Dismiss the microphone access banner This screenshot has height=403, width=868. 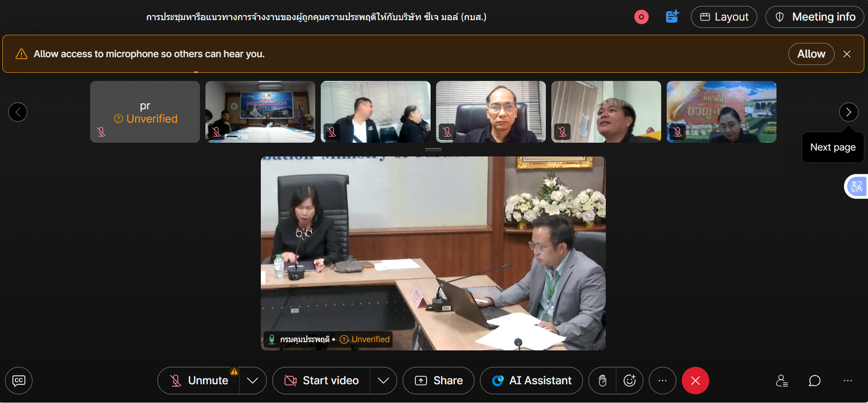coord(847,54)
